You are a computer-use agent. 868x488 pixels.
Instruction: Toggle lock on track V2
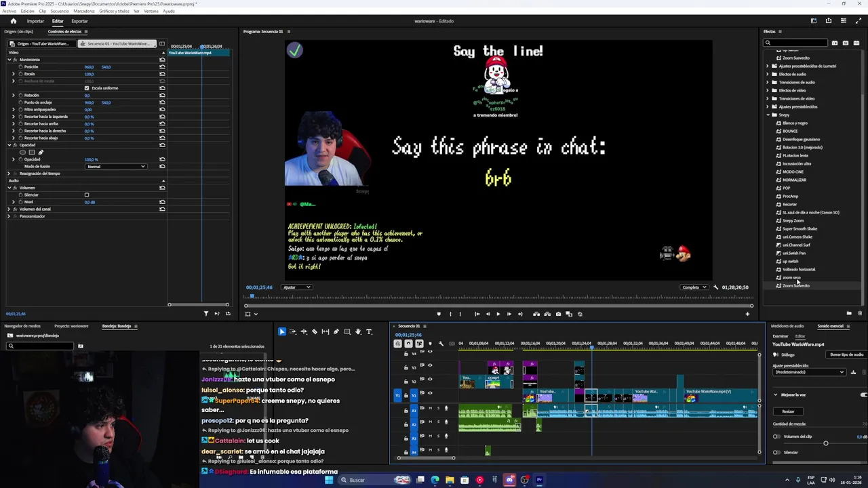406,380
